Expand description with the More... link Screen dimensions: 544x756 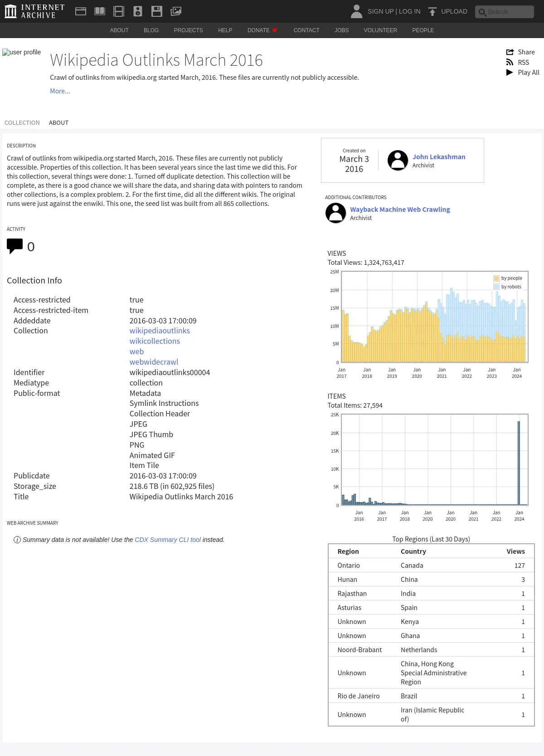(x=60, y=91)
